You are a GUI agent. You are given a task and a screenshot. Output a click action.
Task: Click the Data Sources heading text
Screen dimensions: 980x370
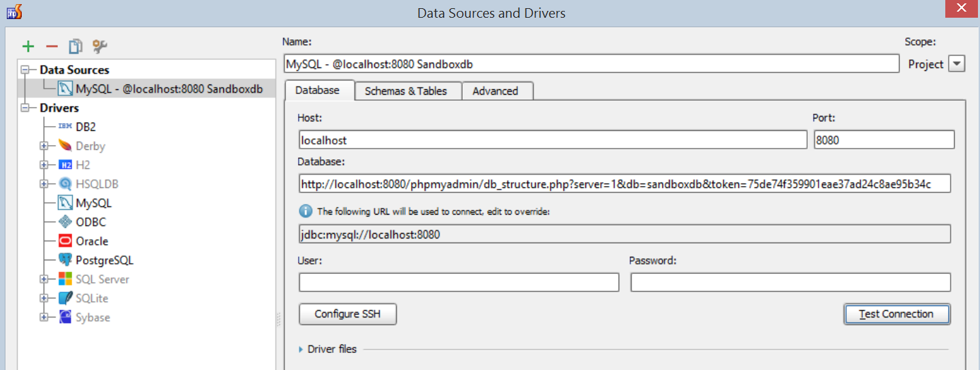pos(74,70)
